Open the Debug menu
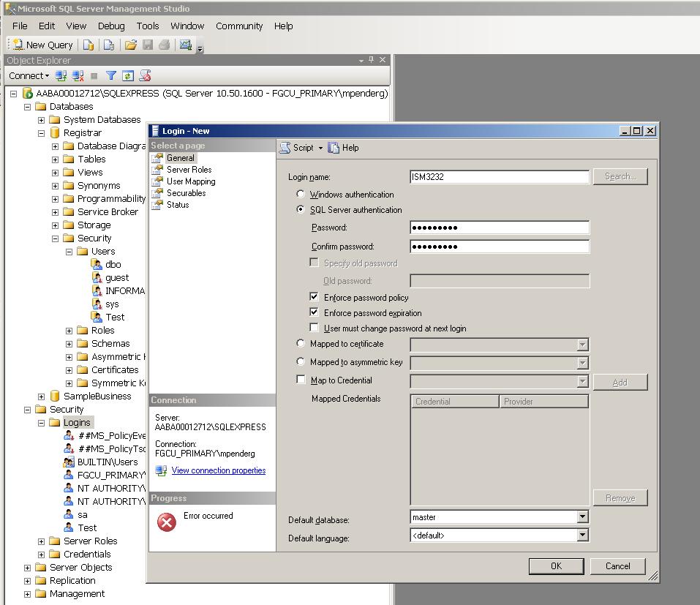The width and height of the screenshot is (700, 605). pos(111,26)
